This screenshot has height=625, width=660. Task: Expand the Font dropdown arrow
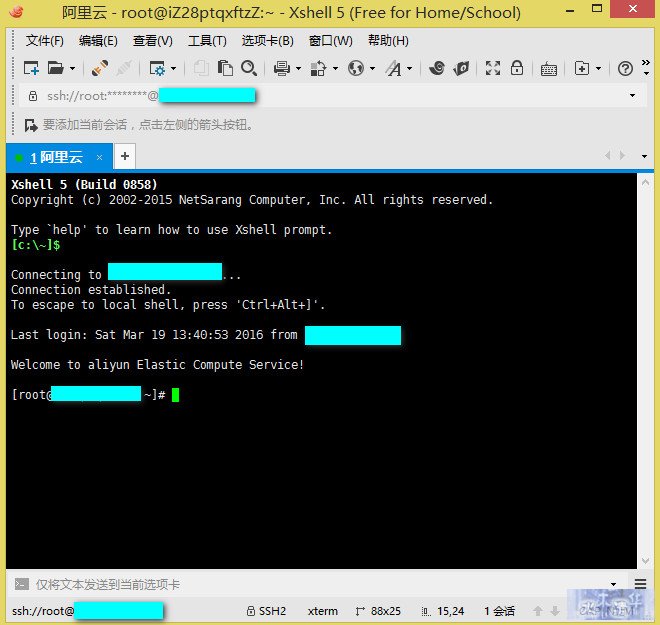coord(410,69)
